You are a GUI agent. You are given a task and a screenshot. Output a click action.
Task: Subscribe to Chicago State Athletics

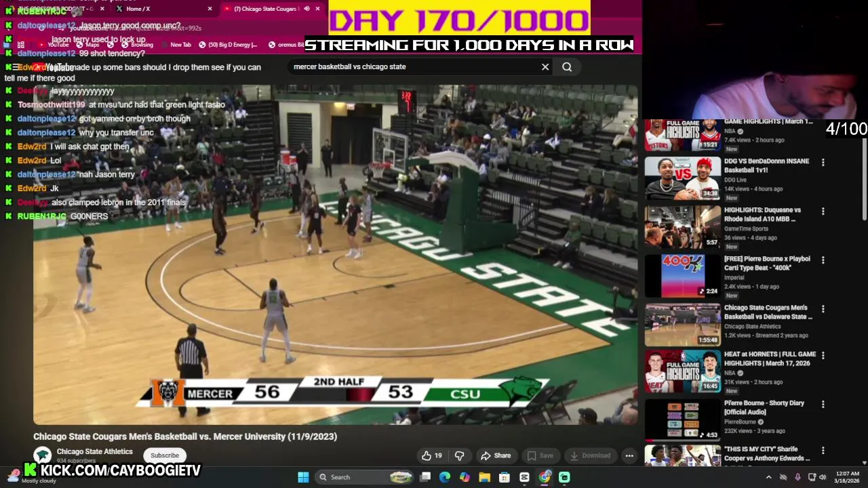(165, 455)
